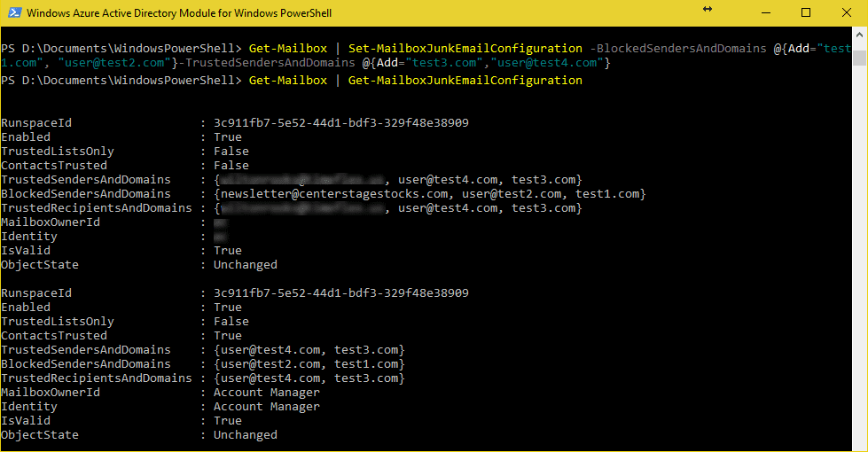Click the second ContactsTrusted True value
The width and height of the screenshot is (868, 452).
pyautogui.click(x=228, y=336)
